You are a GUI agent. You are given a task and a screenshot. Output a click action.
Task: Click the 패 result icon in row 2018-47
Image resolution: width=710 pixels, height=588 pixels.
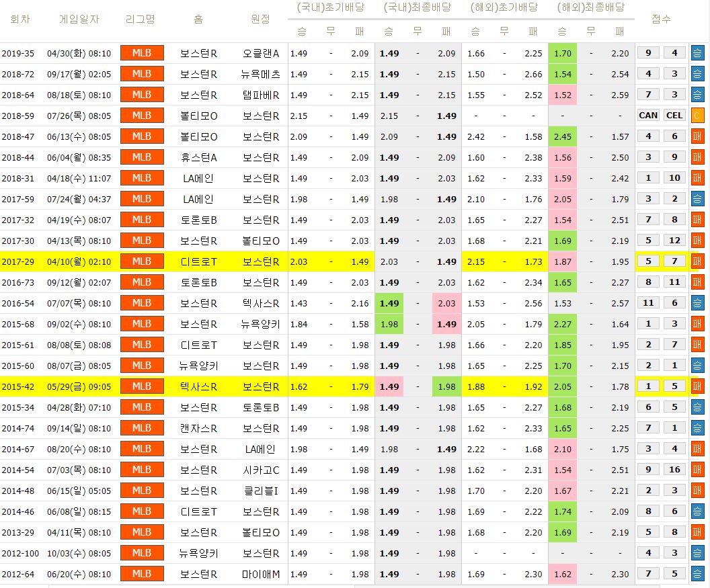tap(697, 136)
